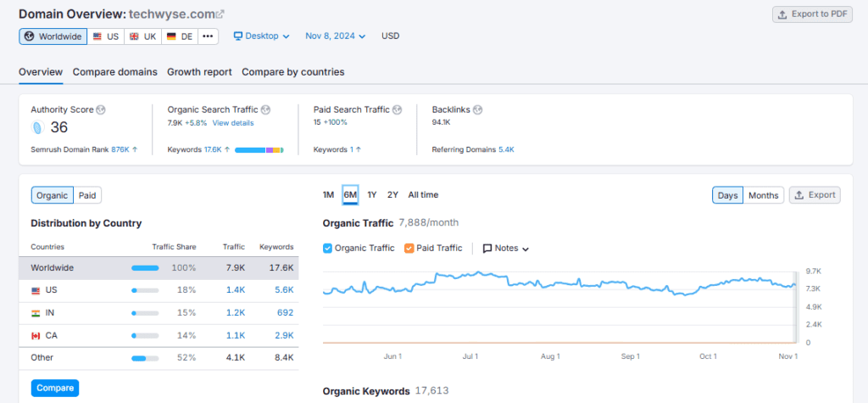Click the info icon next to Paid Search Traffic
The height and width of the screenshot is (403, 868).
pyautogui.click(x=397, y=110)
